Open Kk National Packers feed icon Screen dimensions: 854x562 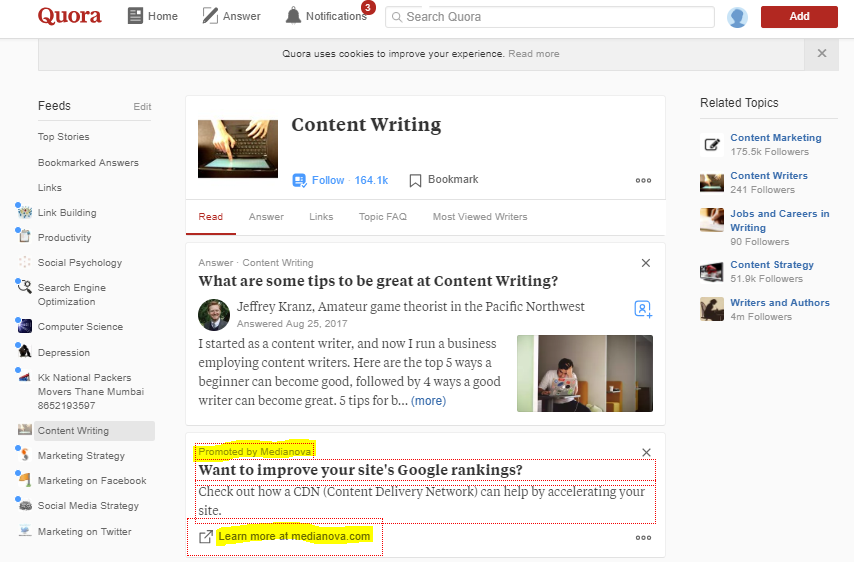point(24,376)
